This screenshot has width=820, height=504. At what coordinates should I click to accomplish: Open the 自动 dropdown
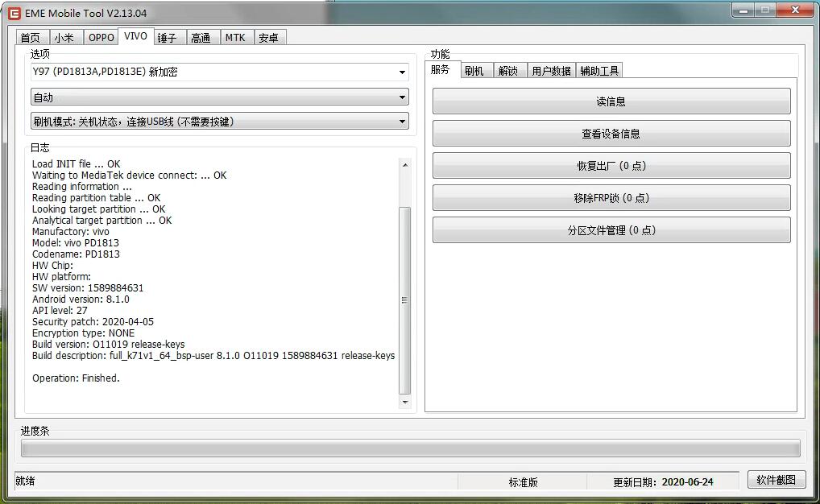click(x=220, y=97)
